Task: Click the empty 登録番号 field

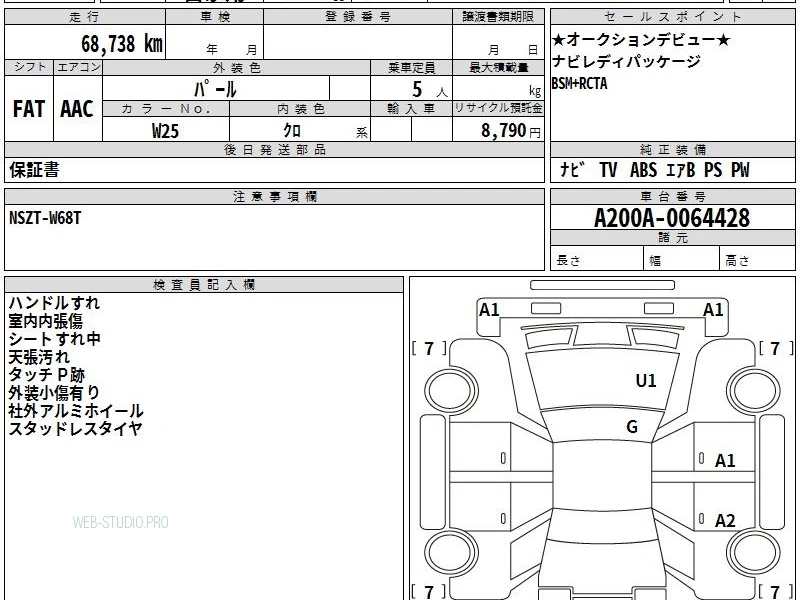Action: [x=358, y=42]
